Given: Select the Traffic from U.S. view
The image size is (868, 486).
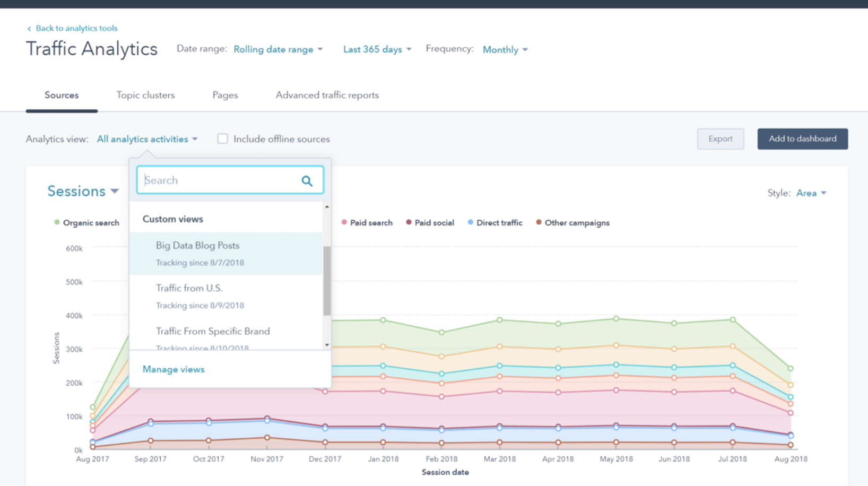Looking at the screenshot, I should [x=226, y=296].
